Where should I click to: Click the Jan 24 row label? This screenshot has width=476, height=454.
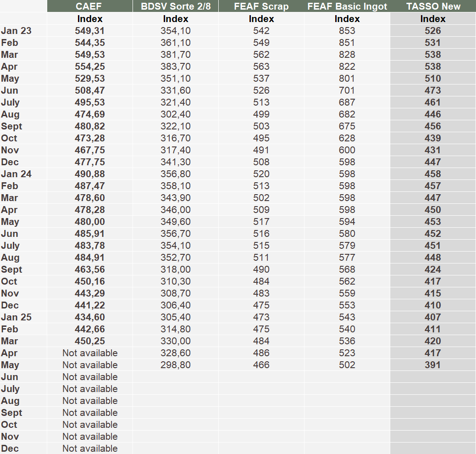coord(16,174)
